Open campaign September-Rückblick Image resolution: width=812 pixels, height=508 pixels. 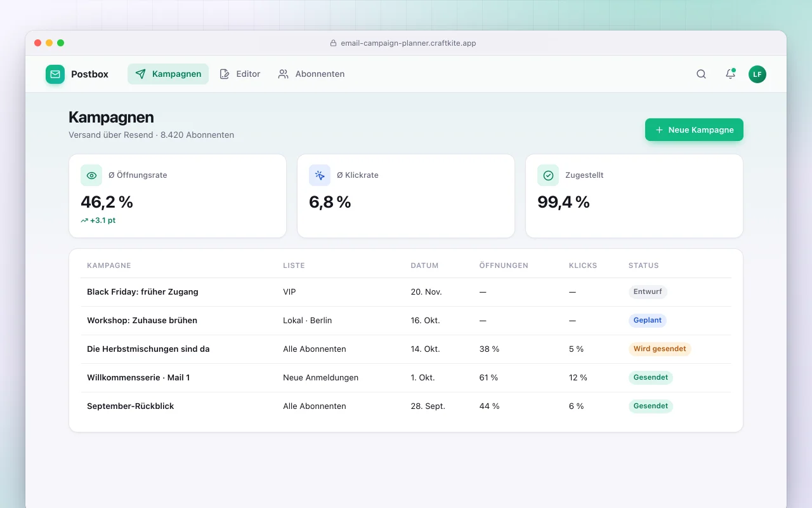click(131, 406)
